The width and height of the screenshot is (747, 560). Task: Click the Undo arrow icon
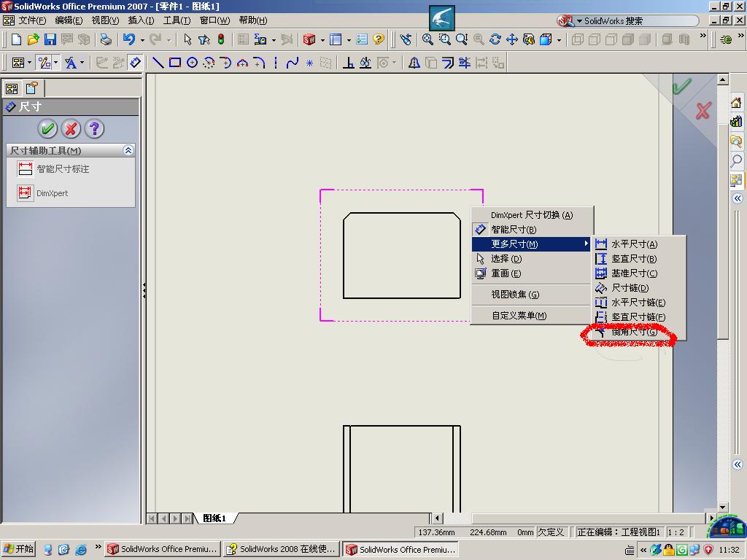pos(128,39)
